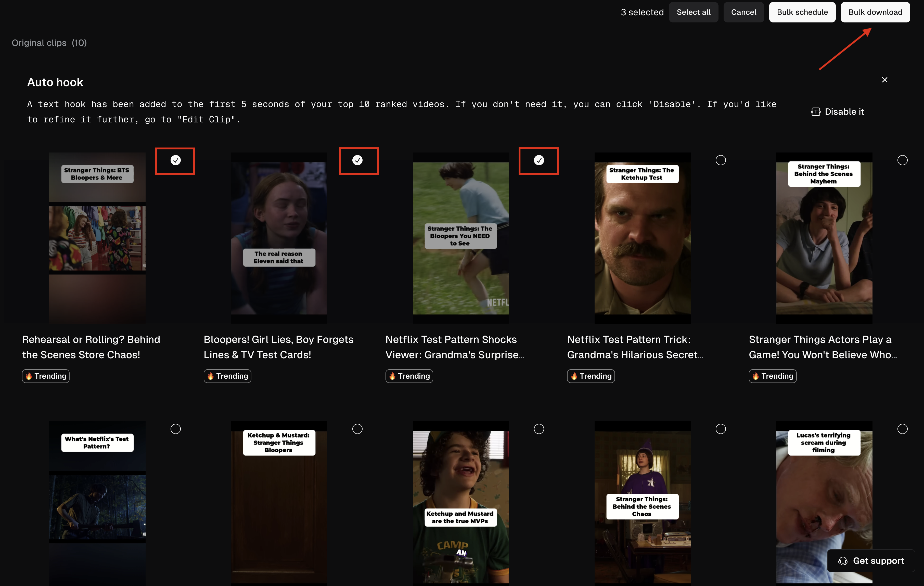This screenshot has height=586, width=924.
Task: Click Disable it text-hook icon
Action: coord(815,112)
